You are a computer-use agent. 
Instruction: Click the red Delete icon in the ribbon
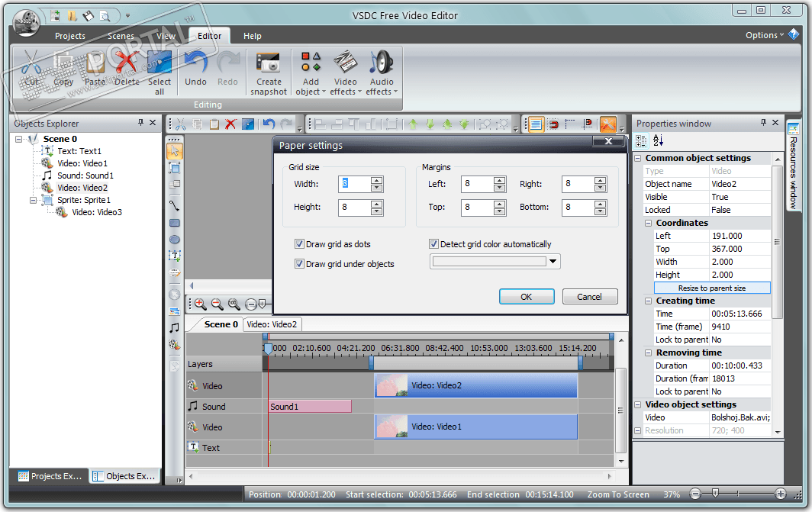(x=127, y=63)
